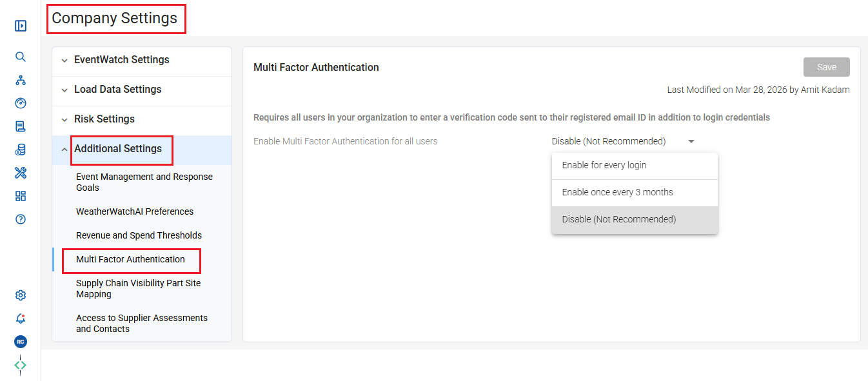The width and height of the screenshot is (868, 381).
Task: Choose Enable once every 3 months
Action: point(635,193)
